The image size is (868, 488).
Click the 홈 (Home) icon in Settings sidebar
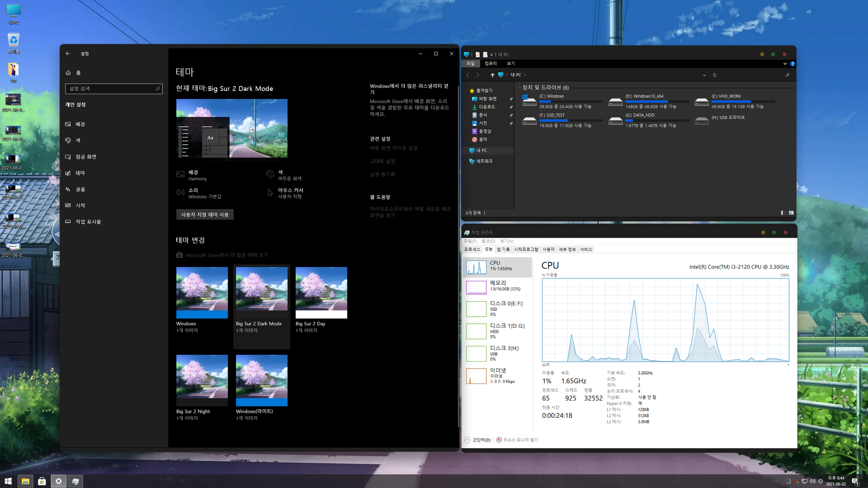pyautogui.click(x=68, y=73)
